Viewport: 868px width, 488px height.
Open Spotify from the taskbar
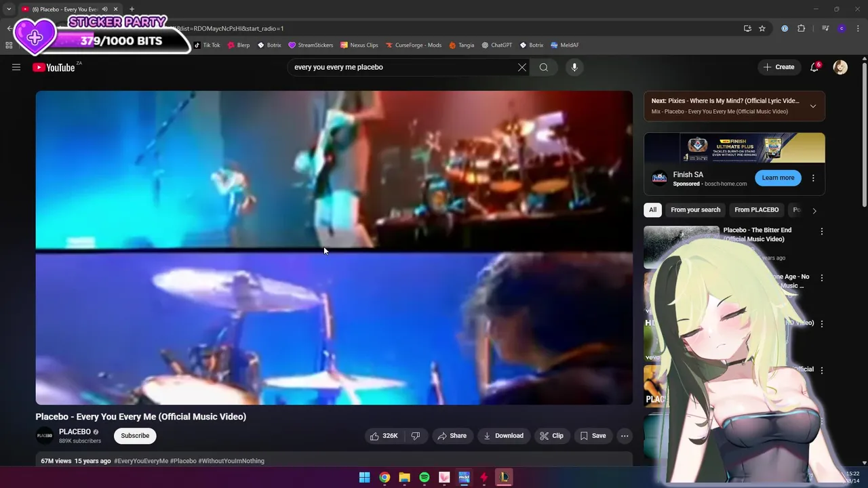(424, 477)
